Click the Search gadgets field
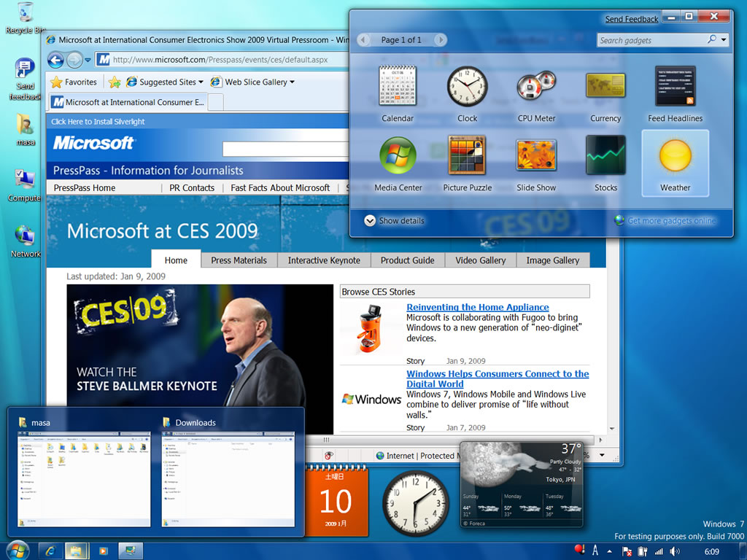 651,40
